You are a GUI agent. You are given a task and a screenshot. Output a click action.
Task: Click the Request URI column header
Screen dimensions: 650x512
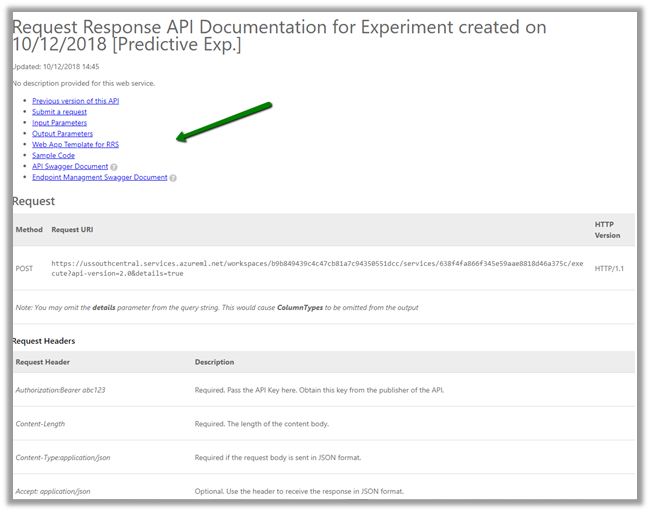pos(73,230)
